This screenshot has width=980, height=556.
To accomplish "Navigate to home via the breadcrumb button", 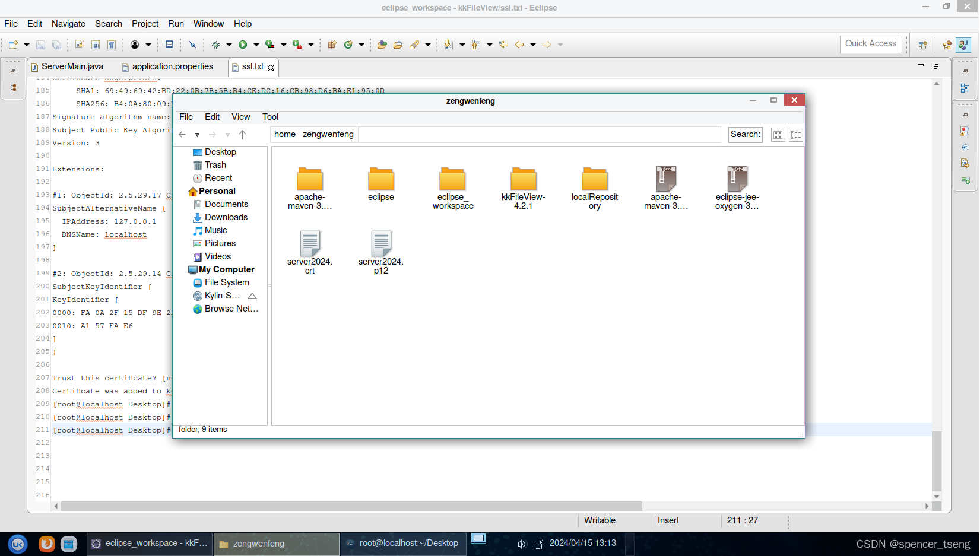I will [284, 135].
